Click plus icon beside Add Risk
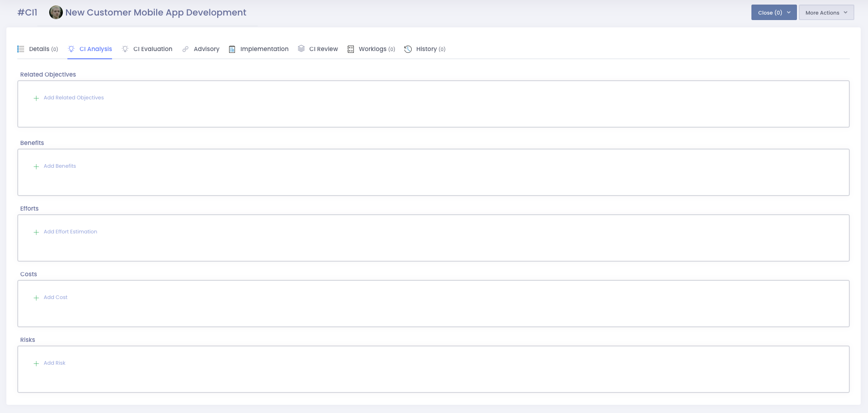Viewport: 868px width, 413px height. [36, 363]
